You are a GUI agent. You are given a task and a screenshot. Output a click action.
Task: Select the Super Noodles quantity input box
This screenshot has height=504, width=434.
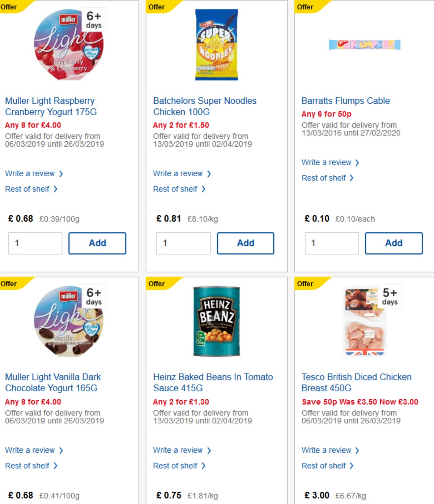pyautogui.click(x=183, y=243)
